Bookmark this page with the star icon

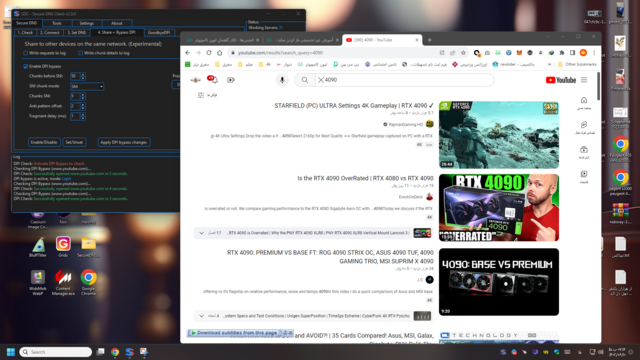point(463,53)
